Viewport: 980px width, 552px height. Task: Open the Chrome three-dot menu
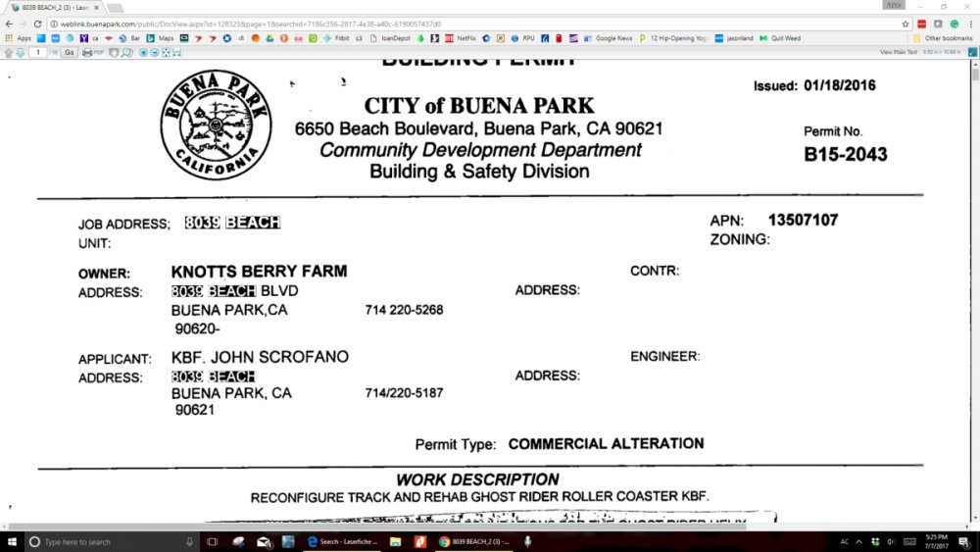(x=969, y=24)
